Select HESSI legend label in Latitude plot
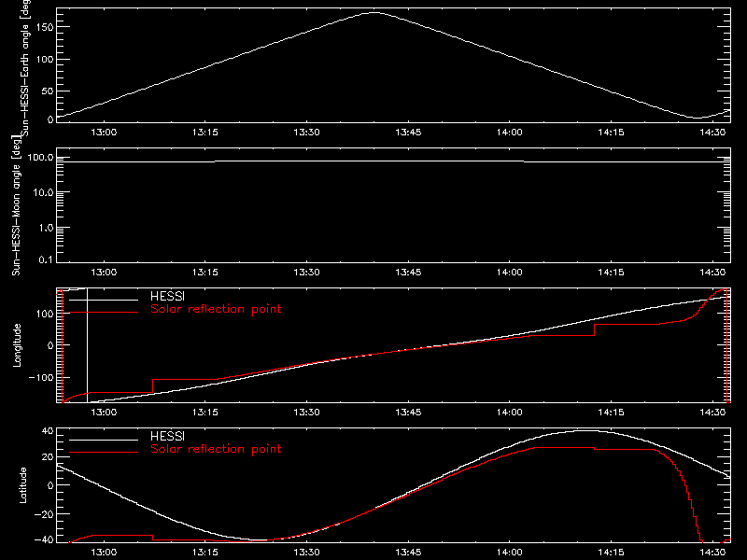The image size is (747, 560). [167, 436]
